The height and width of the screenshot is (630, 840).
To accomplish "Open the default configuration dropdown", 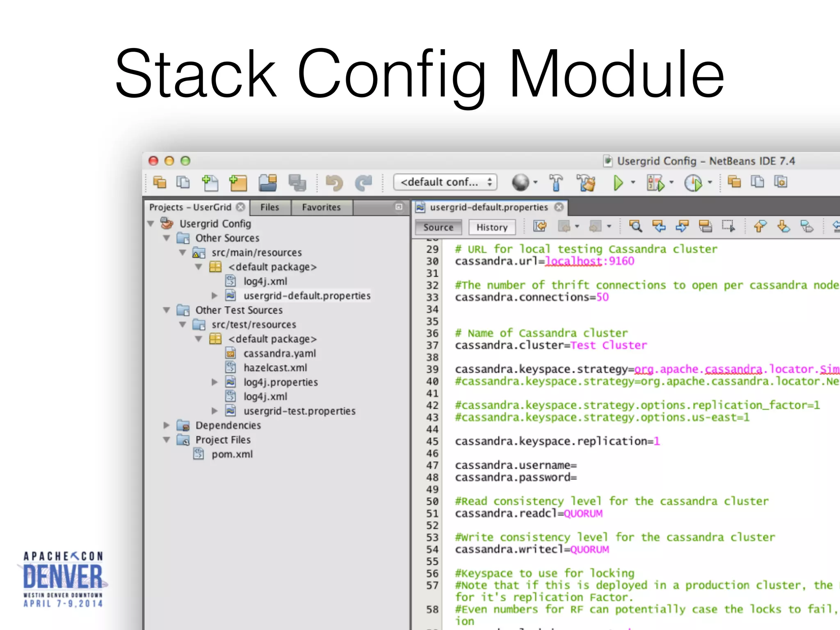I will pos(445,182).
